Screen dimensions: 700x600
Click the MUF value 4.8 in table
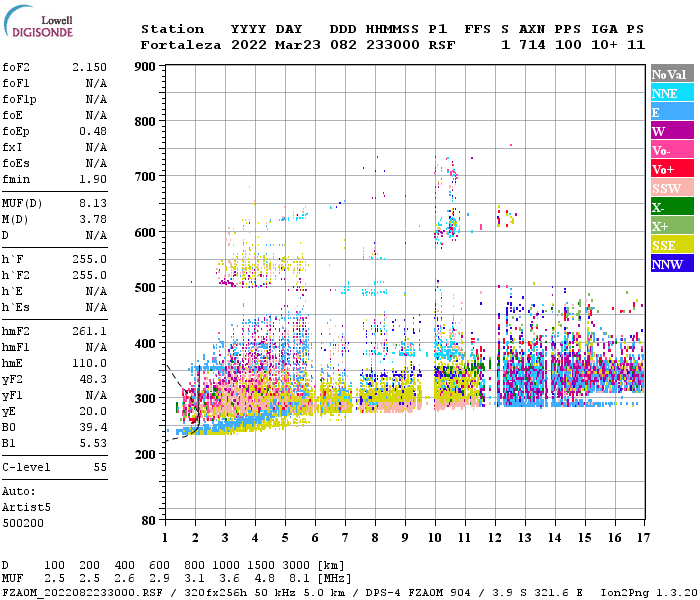point(264,579)
